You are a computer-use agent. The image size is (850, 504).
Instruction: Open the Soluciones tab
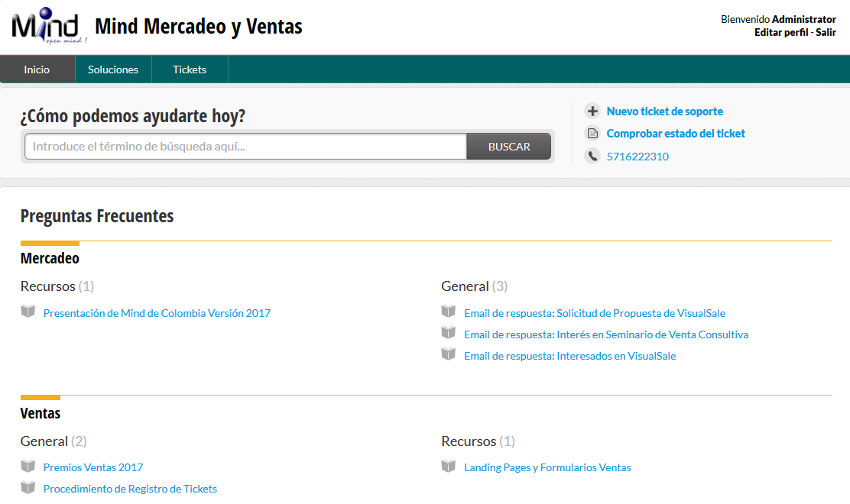pyautogui.click(x=113, y=69)
